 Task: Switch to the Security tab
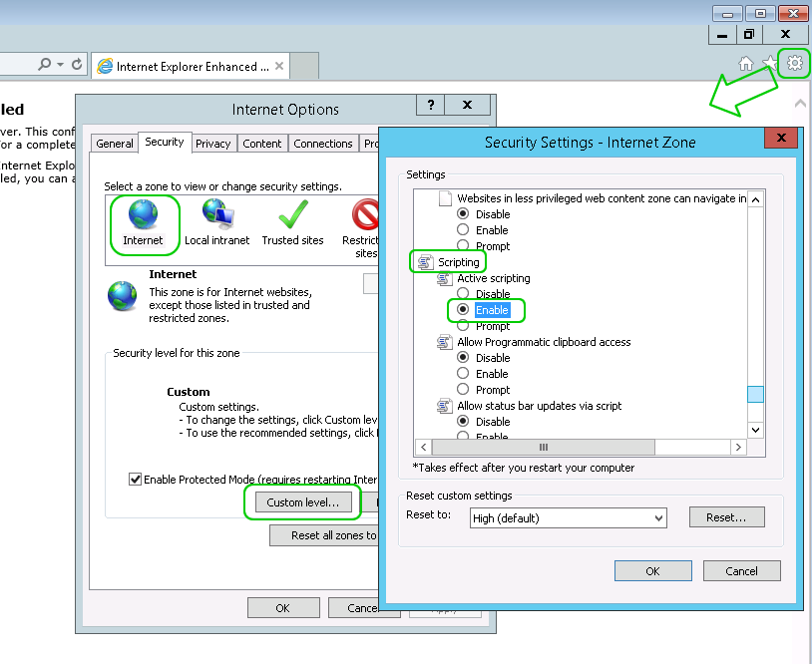coord(165,142)
